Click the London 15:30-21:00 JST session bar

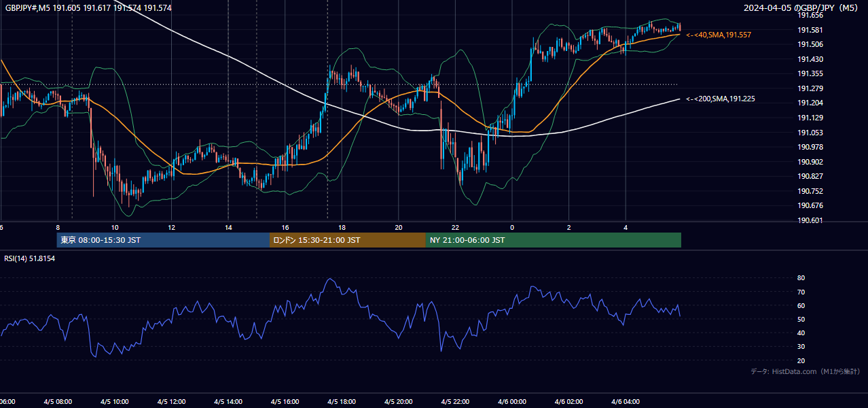[x=348, y=240]
